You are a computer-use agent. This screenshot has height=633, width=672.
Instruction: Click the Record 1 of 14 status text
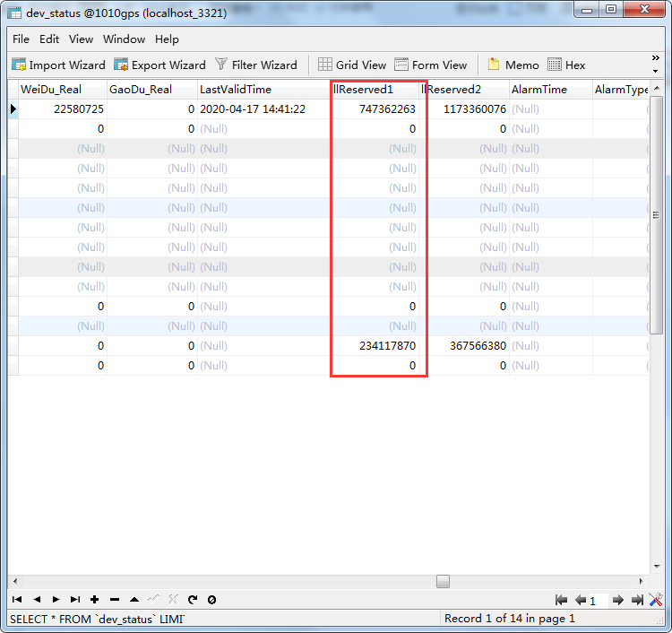[x=510, y=619]
